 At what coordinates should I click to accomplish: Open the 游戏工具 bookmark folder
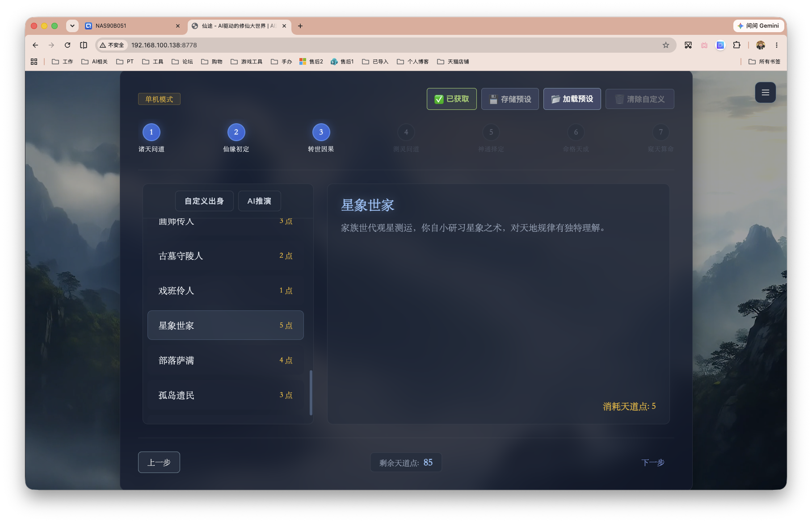pos(247,62)
